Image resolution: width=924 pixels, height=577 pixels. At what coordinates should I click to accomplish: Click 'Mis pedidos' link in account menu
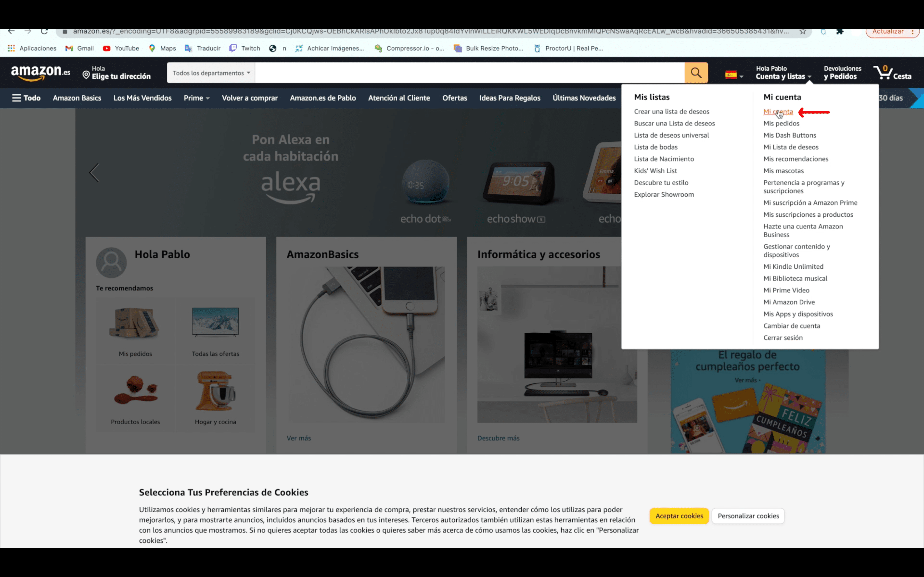tap(782, 123)
